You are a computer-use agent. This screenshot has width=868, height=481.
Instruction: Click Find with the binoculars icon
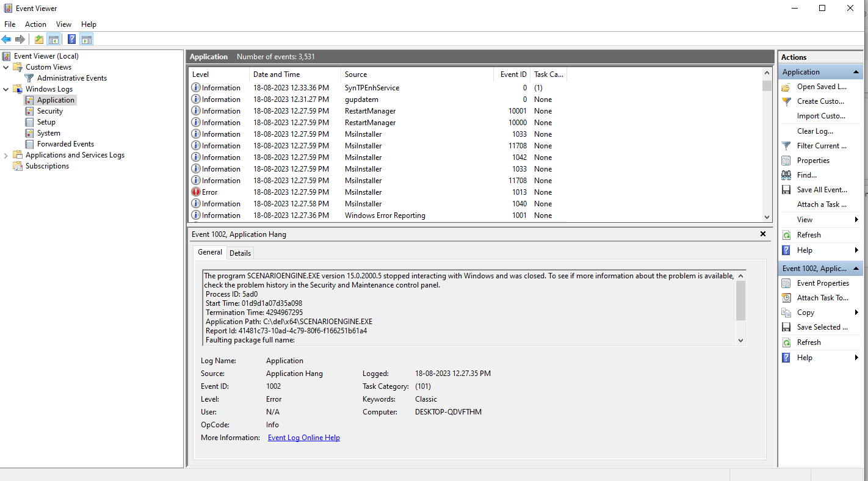(806, 175)
